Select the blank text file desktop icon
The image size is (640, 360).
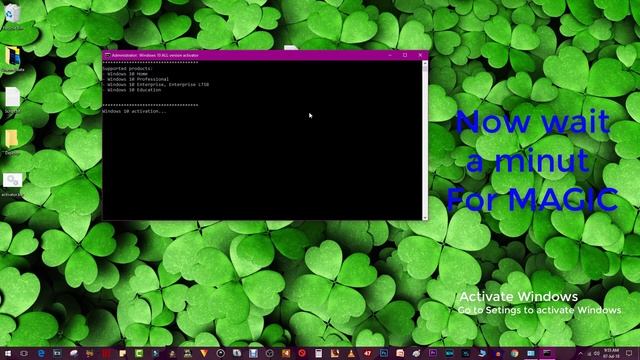12,100
